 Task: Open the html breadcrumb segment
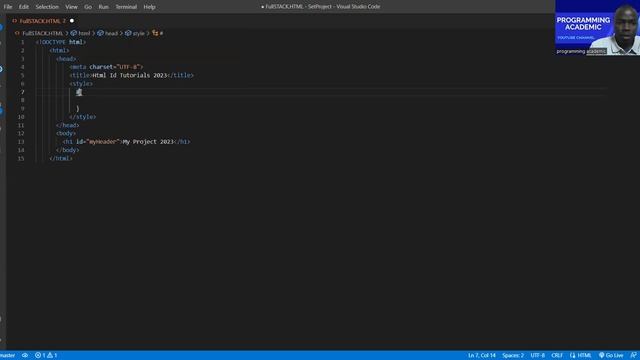click(x=80, y=33)
